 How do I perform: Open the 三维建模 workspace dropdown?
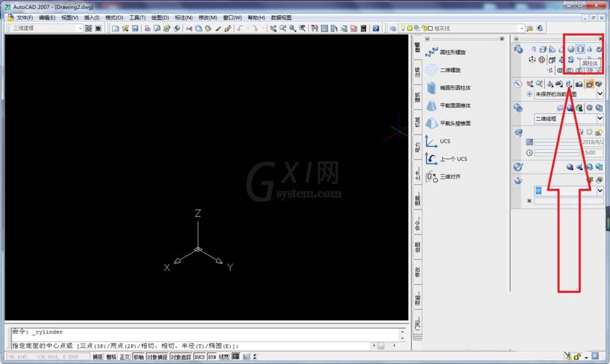pos(80,29)
